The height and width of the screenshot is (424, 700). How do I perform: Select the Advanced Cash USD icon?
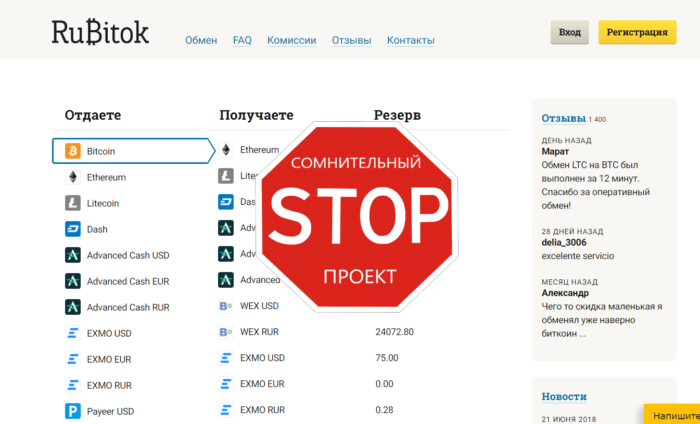pos(72,255)
